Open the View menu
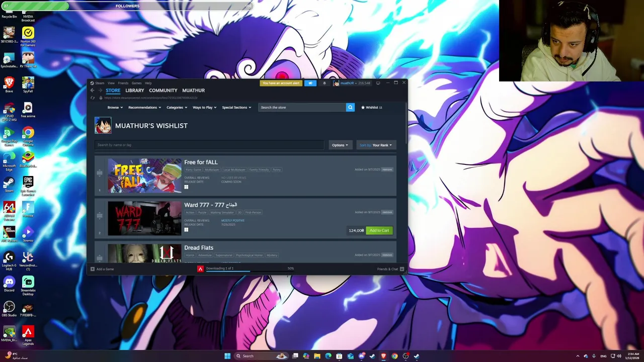This screenshot has height=362, width=644. tap(111, 83)
